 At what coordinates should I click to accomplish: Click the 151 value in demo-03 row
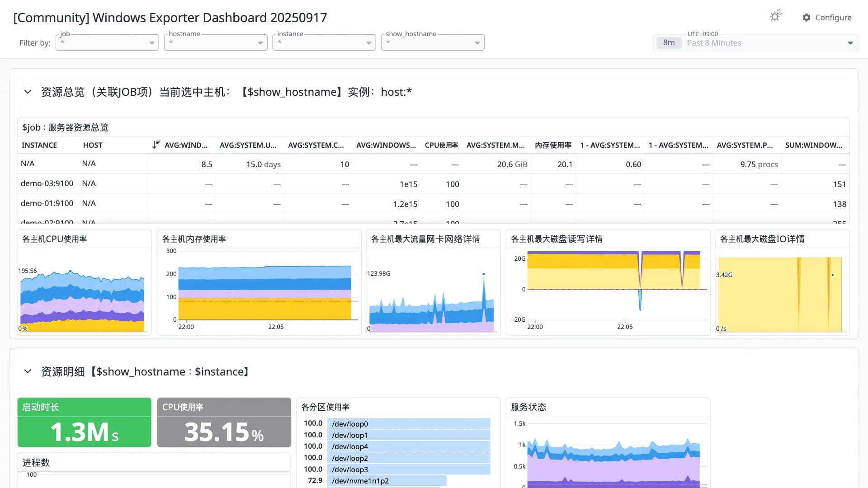[839, 184]
